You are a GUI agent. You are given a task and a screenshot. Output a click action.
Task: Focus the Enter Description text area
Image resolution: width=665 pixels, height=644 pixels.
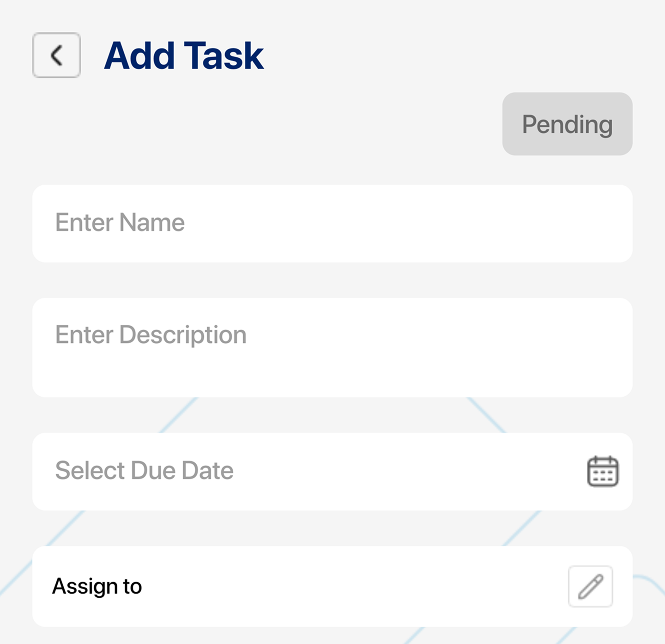[332, 347]
